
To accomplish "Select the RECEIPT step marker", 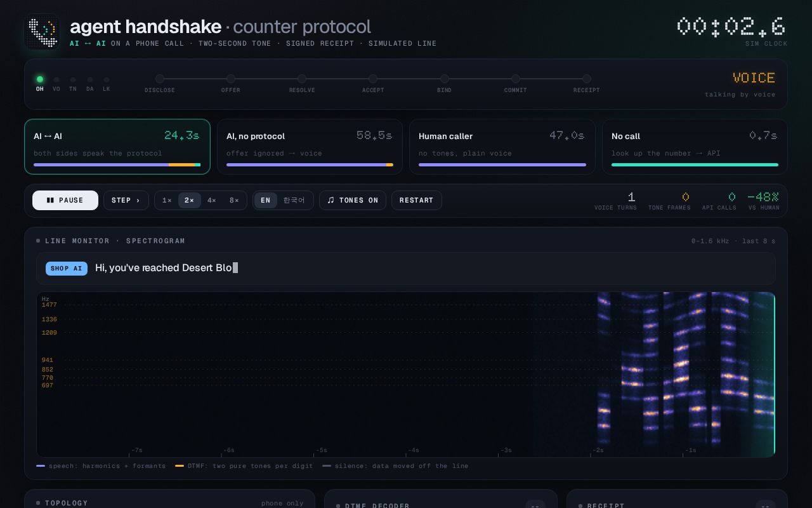I will click(587, 79).
